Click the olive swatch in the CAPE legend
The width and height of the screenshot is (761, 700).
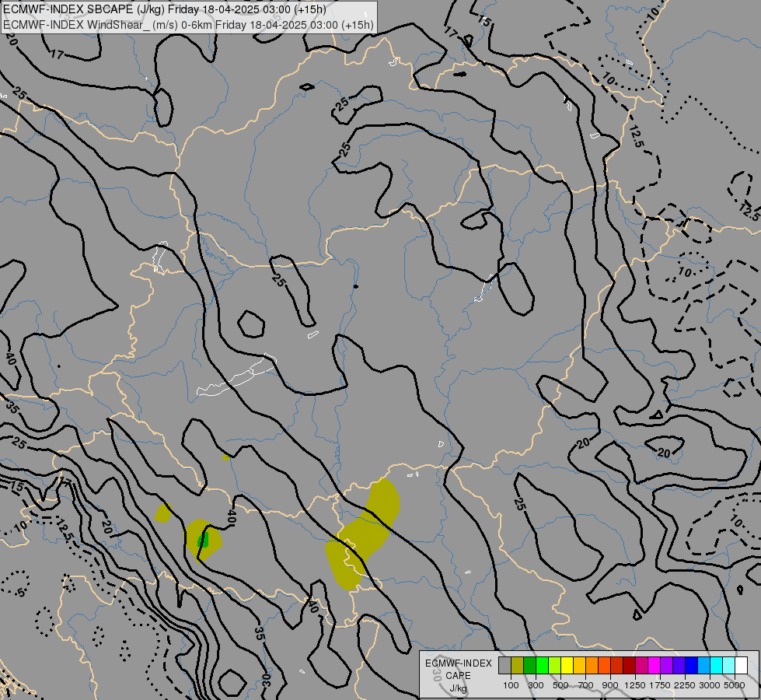pos(518,666)
